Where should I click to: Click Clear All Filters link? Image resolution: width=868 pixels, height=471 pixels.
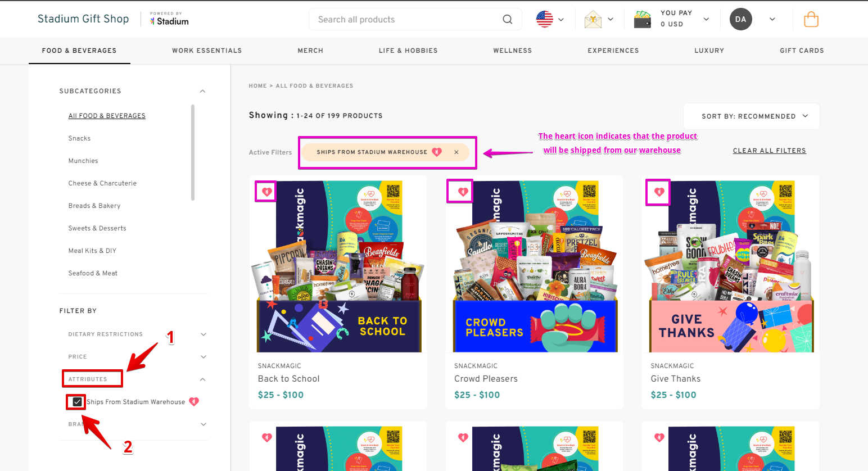pos(770,151)
